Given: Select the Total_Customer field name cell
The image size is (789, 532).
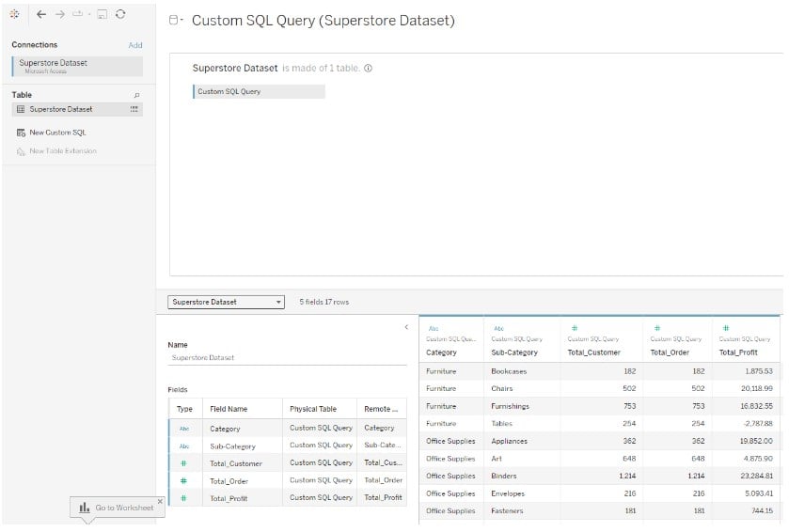Looking at the screenshot, I should click(243, 463).
